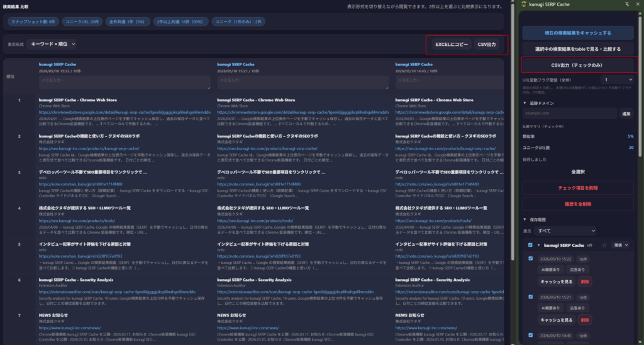This screenshot has width=644, height=345.
Task: Open note.com n020f107e0193 link in second column
Action: (x=258, y=256)
